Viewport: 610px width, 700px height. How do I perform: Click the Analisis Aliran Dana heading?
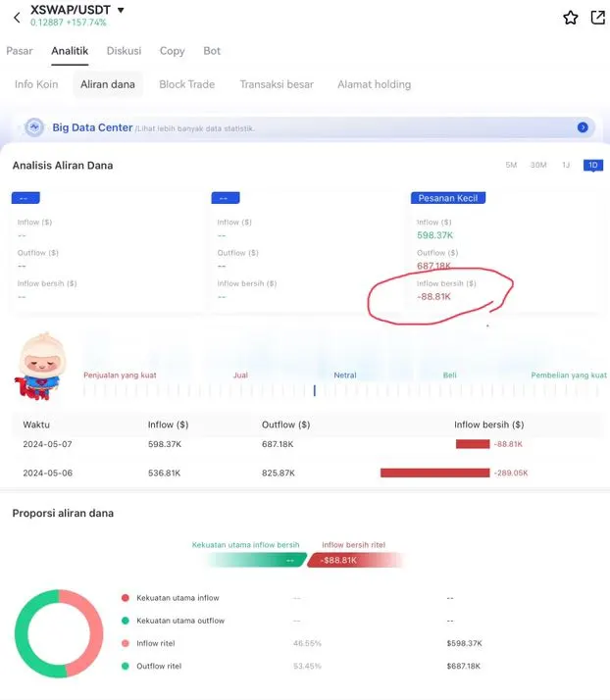[63, 165]
